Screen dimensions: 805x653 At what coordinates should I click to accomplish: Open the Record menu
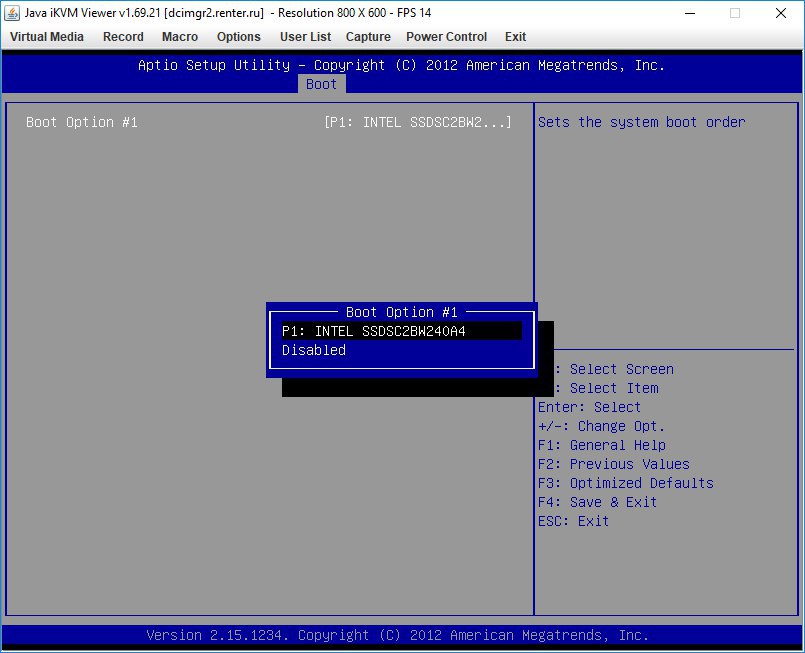123,37
